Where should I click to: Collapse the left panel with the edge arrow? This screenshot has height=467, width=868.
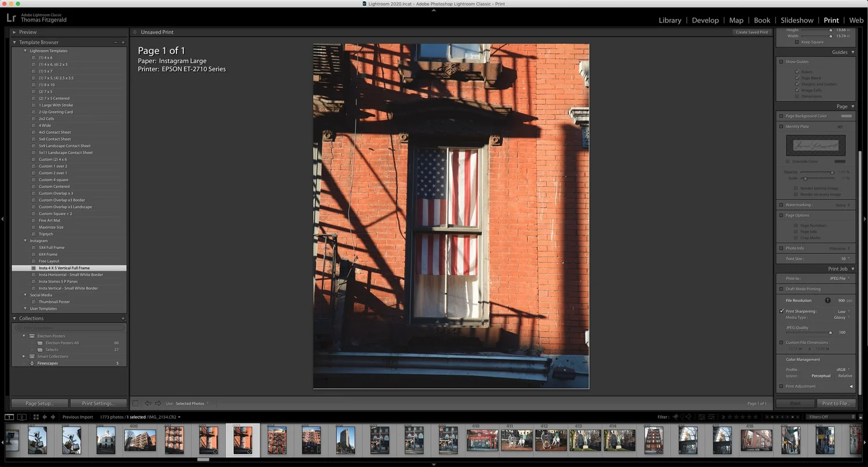pos(2,219)
